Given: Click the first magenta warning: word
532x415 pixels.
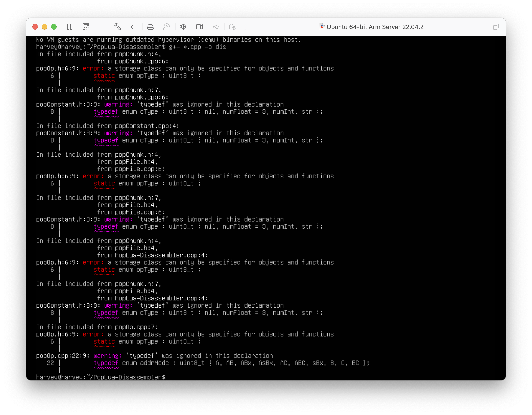Looking at the screenshot, I should click(118, 104).
